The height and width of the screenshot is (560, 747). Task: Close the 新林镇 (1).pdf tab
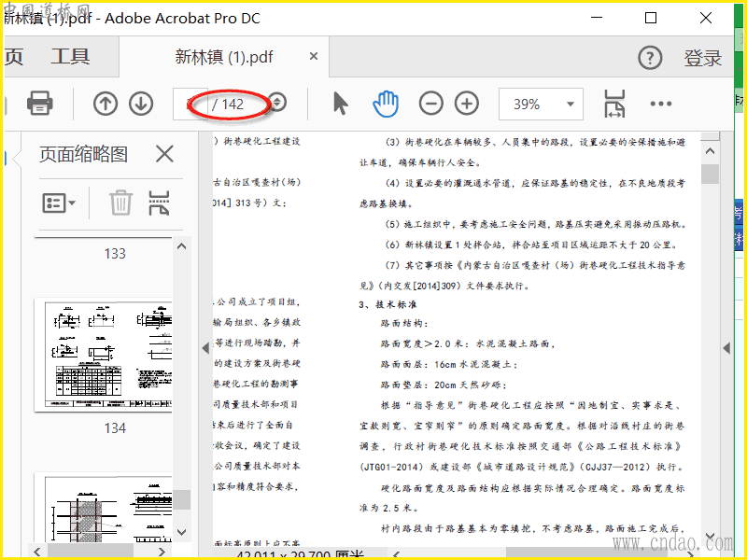point(314,57)
